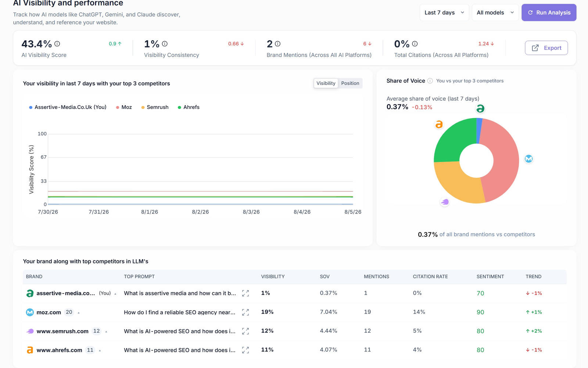This screenshot has height=368, width=588.
Task: Click www.semrush.com brand name link
Action: click(62, 331)
